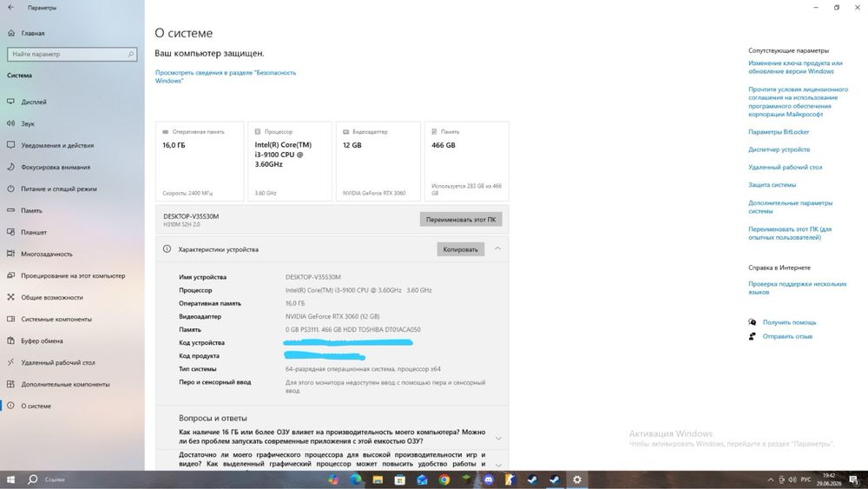Open Google Chrome from taskbar
Image resolution: width=868 pixels, height=489 pixels.
pos(444,479)
